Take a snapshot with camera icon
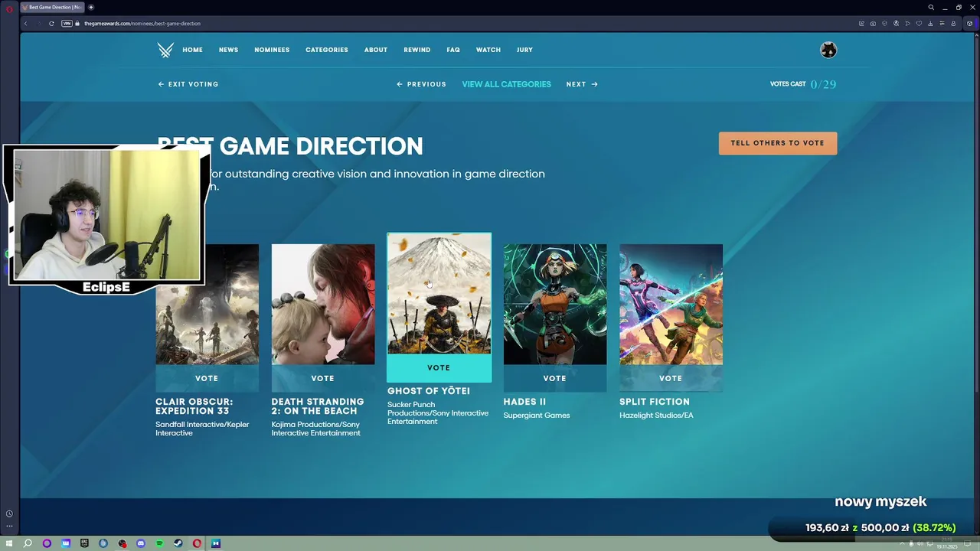The width and height of the screenshot is (980, 551). [873, 24]
